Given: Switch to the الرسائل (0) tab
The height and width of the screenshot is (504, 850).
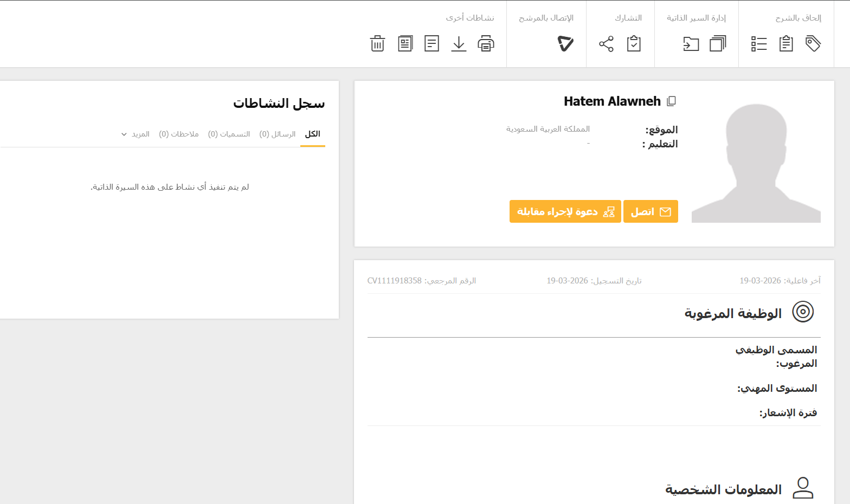Looking at the screenshot, I should (277, 134).
